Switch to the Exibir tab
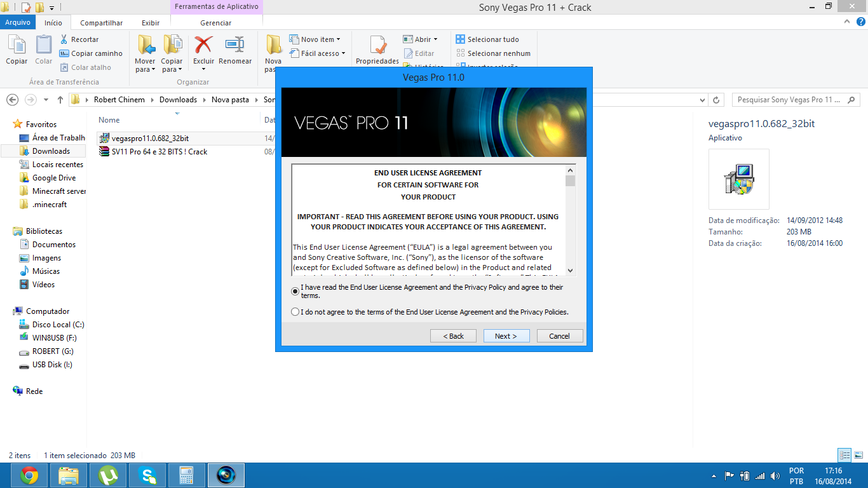 tap(151, 23)
